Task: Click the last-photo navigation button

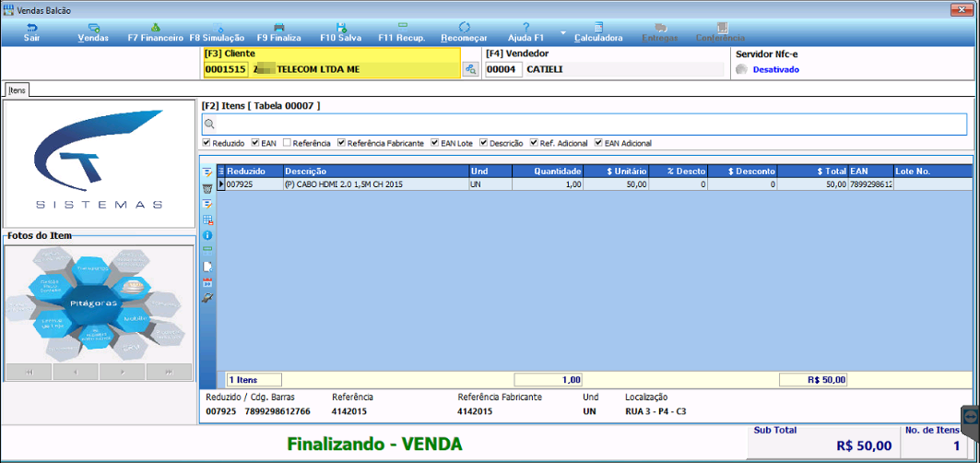Action: (x=170, y=372)
